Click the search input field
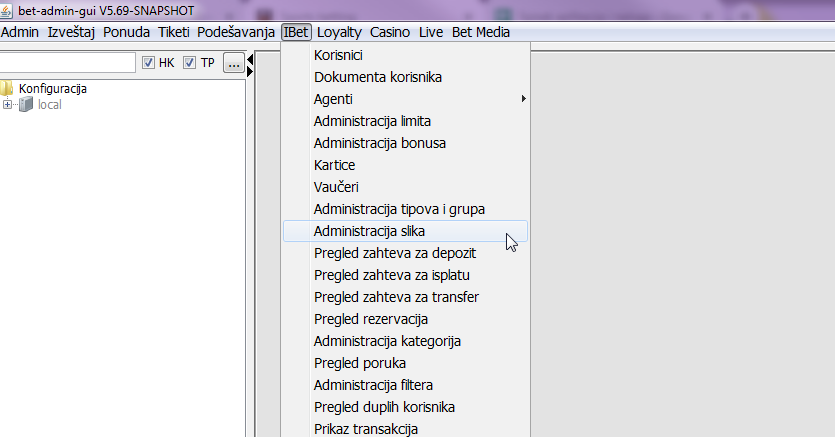The height and width of the screenshot is (437, 835). (x=67, y=62)
